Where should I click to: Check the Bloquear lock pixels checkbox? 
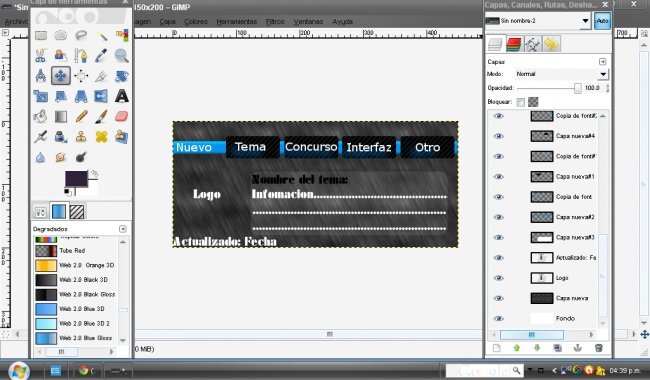pyautogui.click(x=521, y=102)
